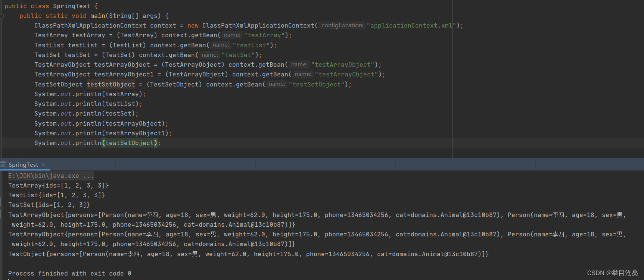Image resolution: width=644 pixels, height=280 pixels.
Task: Click the println(testList) statement
Action: (88, 104)
